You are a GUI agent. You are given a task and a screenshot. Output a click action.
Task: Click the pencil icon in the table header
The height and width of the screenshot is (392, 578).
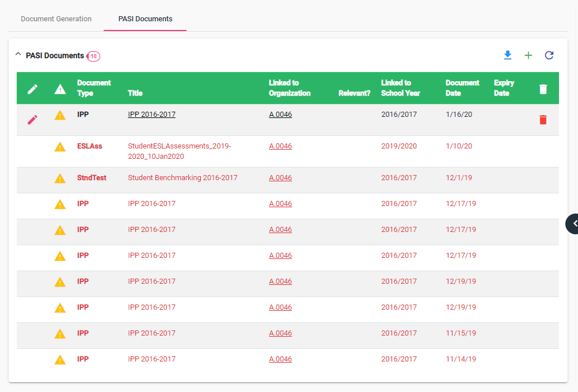coord(33,89)
